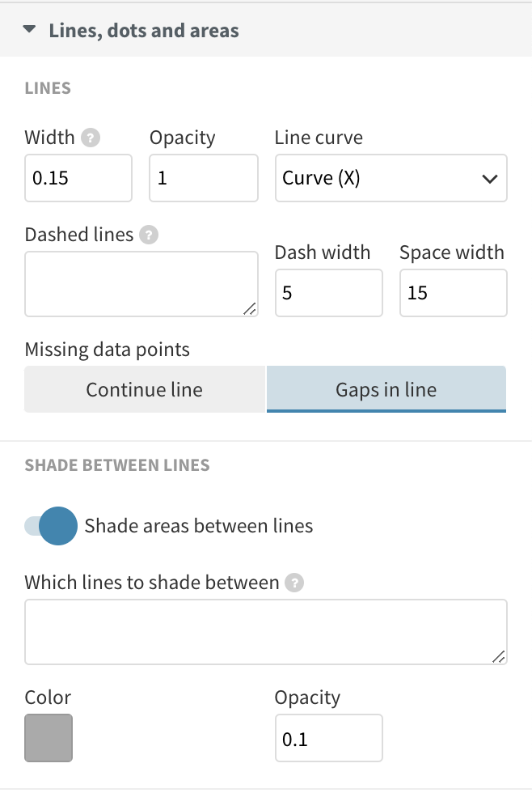Viewport: 532px width, 793px height.
Task: Select the "Gaps in line" option
Action: click(x=386, y=390)
